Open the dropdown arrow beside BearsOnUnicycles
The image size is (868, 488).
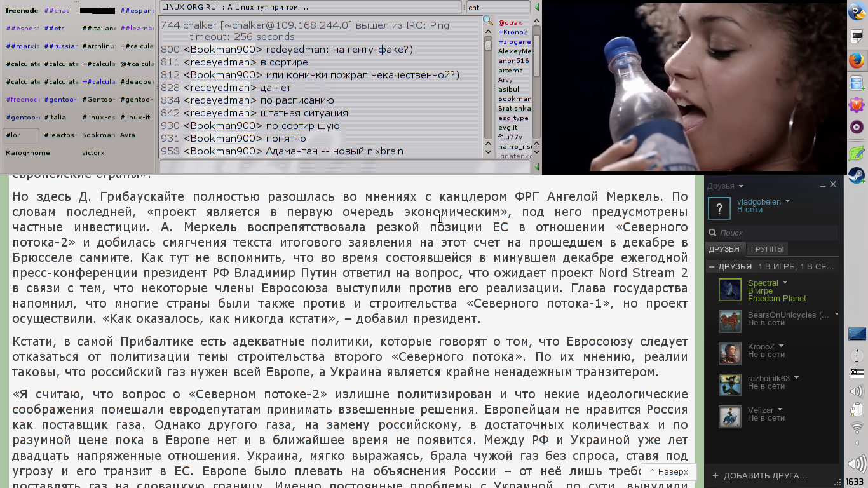point(836,315)
